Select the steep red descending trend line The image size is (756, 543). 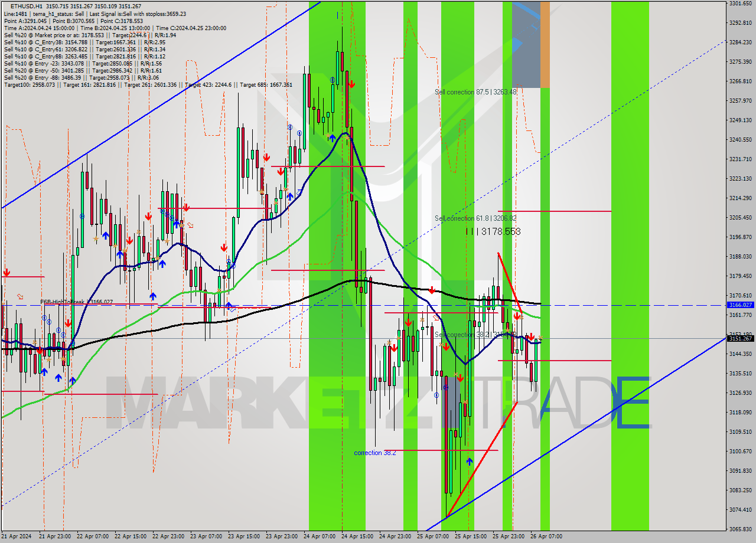(x=508, y=283)
